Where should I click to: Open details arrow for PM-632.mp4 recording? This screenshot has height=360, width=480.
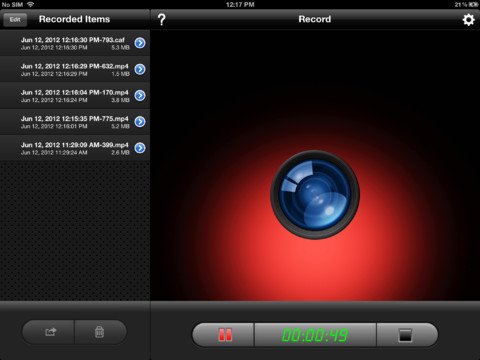[x=140, y=69]
